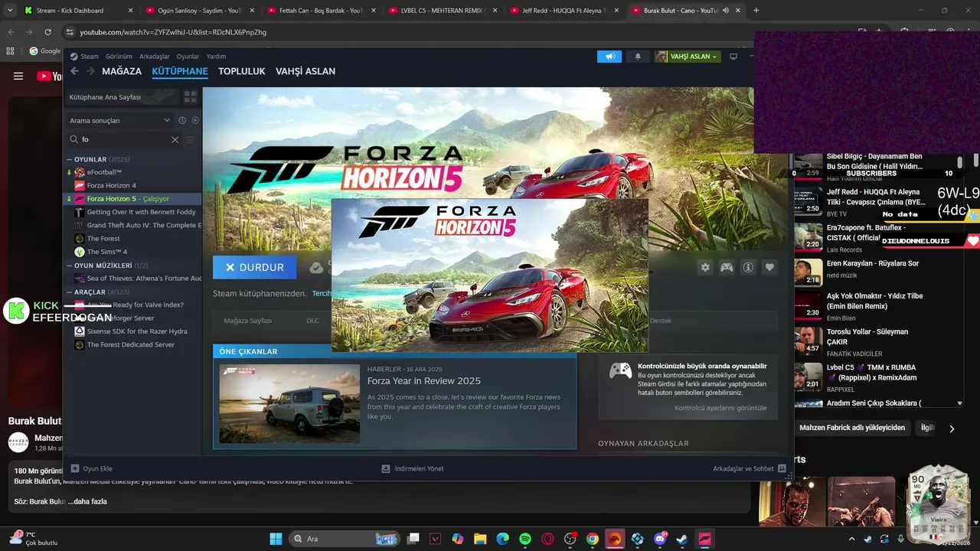Click library search field with 'fo'
Viewport: 980px width, 551px height.
pos(122,140)
